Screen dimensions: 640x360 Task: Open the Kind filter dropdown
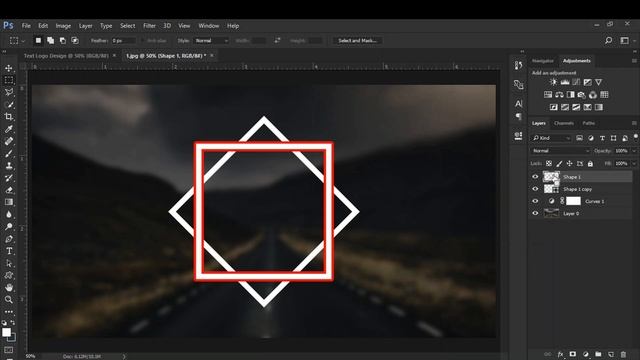pos(551,138)
